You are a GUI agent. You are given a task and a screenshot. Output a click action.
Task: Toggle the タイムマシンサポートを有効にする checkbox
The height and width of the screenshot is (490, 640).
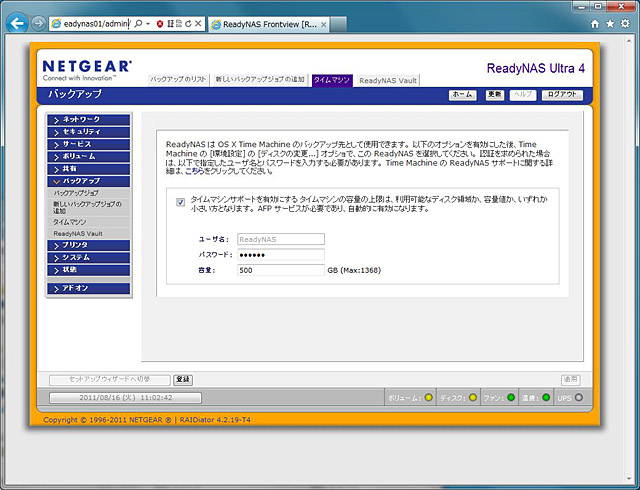click(x=180, y=202)
